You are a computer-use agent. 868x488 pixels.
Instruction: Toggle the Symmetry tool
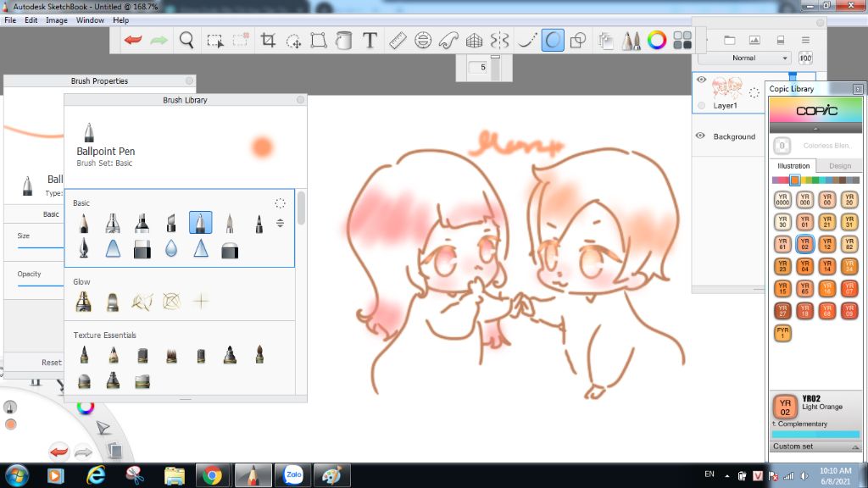click(499, 41)
